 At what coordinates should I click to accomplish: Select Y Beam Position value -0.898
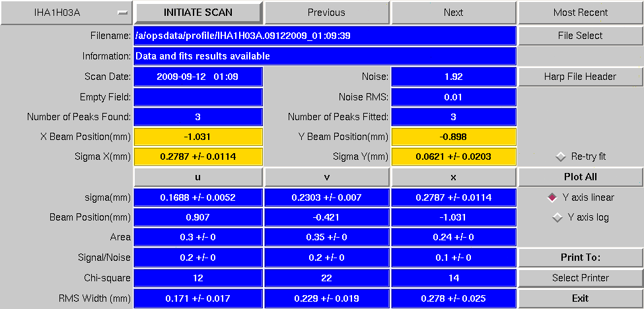pos(453,137)
